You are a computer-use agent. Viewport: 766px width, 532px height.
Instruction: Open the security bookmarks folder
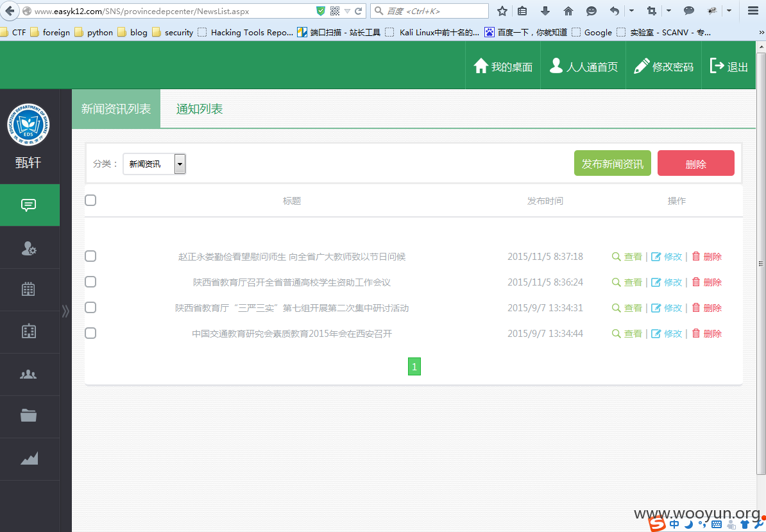(x=173, y=32)
